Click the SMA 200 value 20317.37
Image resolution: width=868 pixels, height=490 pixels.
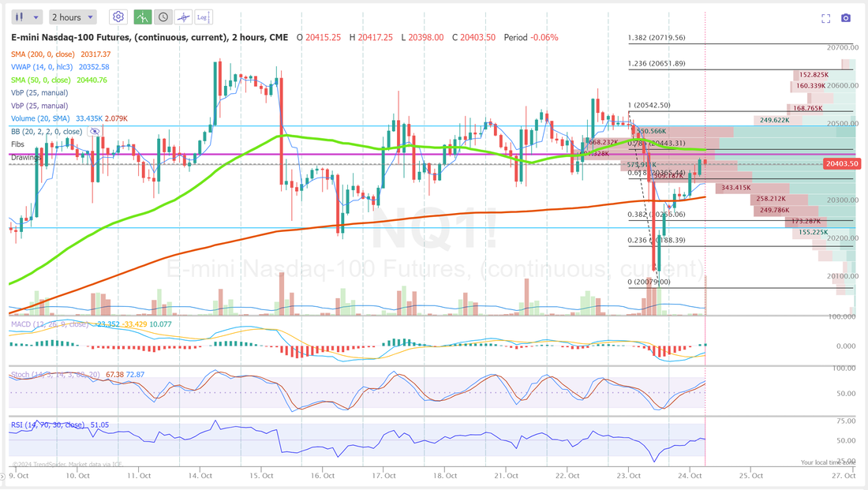(x=95, y=54)
